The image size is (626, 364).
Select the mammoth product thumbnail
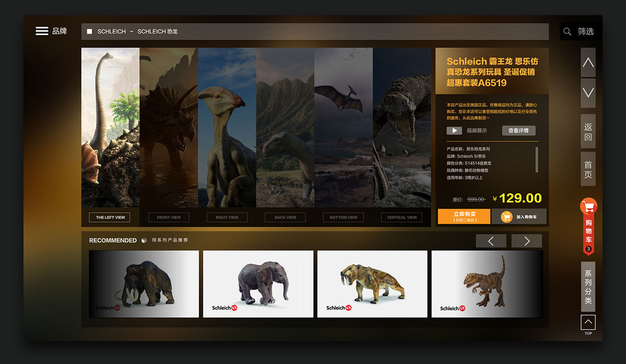[144, 284]
